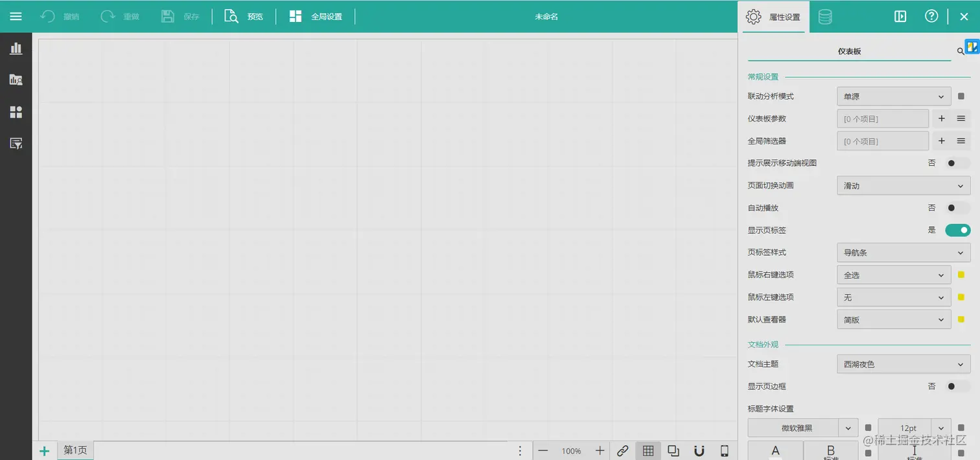The image size is (980, 460).
Task: Click the 仪表板 panel header title
Action: (x=849, y=51)
